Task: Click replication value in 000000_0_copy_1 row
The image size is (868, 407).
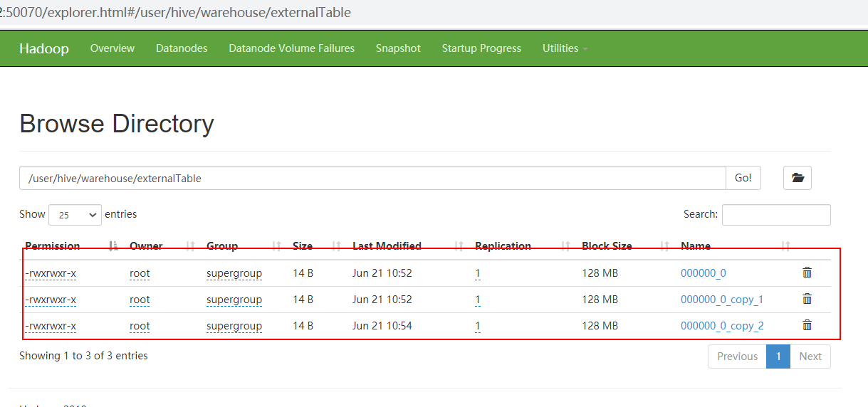Action: 478,300
